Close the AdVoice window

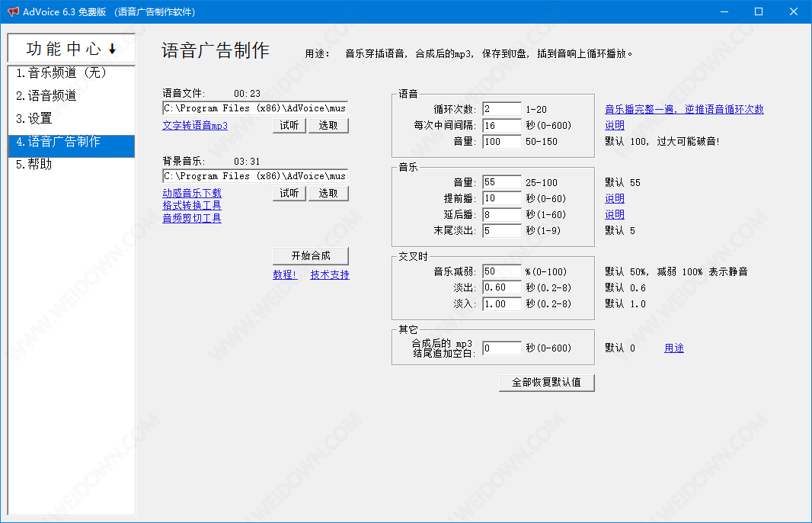(794, 11)
